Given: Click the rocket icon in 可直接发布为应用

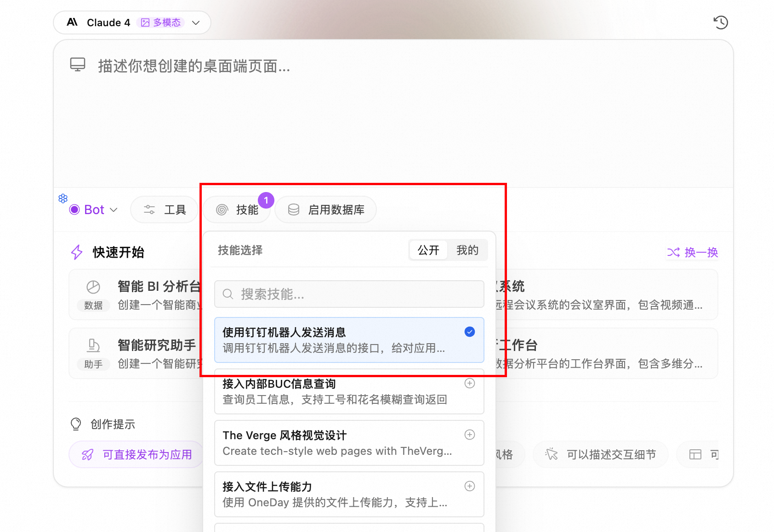Looking at the screenshot, I should click(87, 454).
